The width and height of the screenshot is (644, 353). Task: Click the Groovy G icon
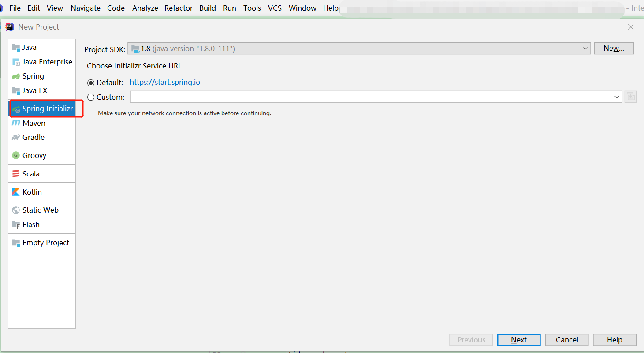point(16,155)
